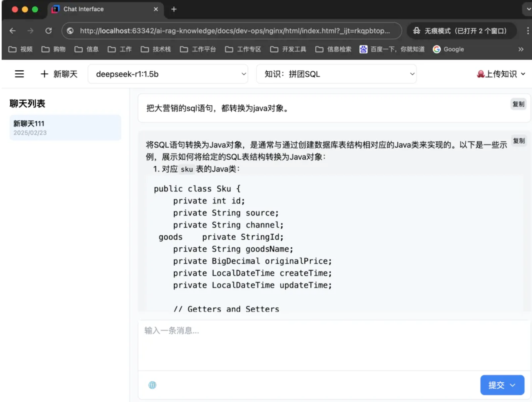Open the 开发工具 bookmark folder

(288, 49)
